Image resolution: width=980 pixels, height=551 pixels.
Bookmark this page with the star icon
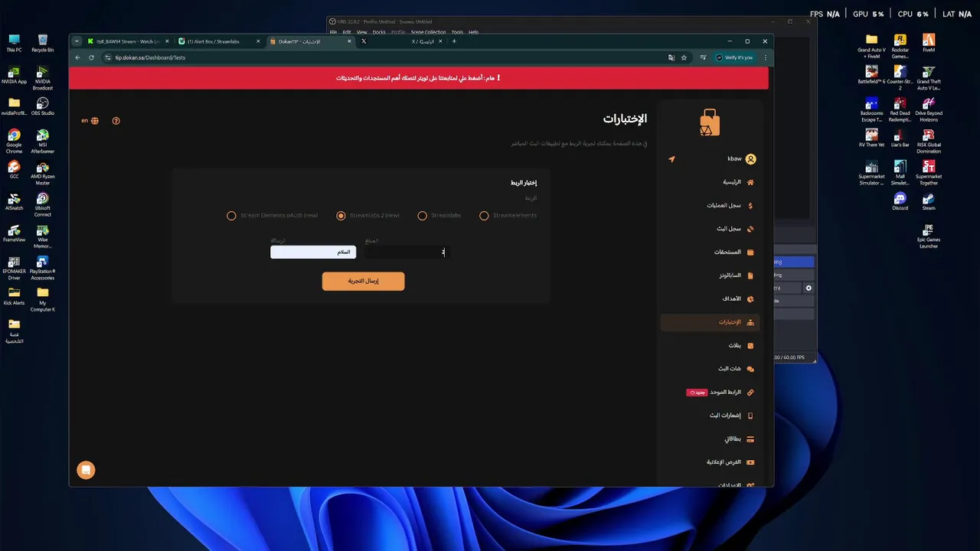click(x=684, y=57)
